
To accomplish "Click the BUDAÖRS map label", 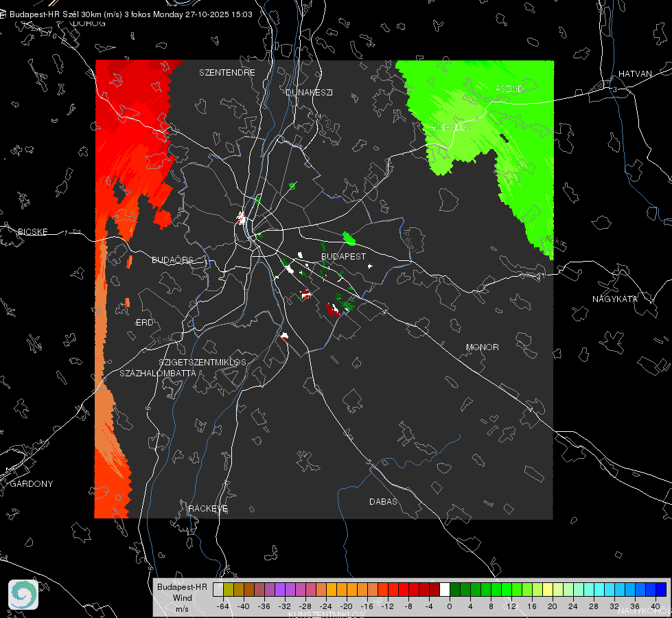I will [172, 260].
